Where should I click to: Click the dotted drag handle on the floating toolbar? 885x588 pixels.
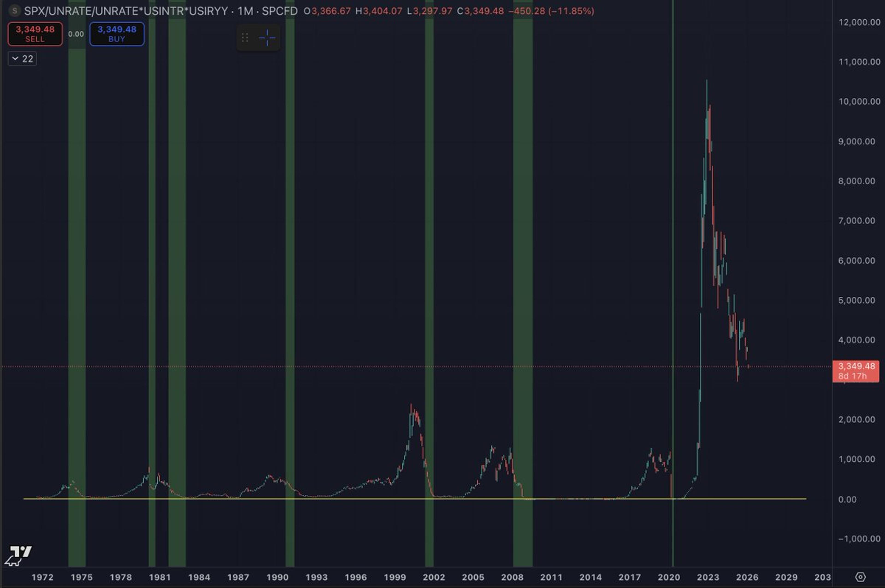pyautogui.click(x=245, y=38)
